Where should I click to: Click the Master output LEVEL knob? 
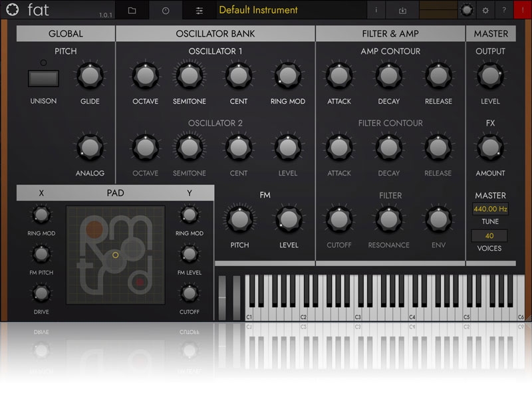(x=490, y=76)
